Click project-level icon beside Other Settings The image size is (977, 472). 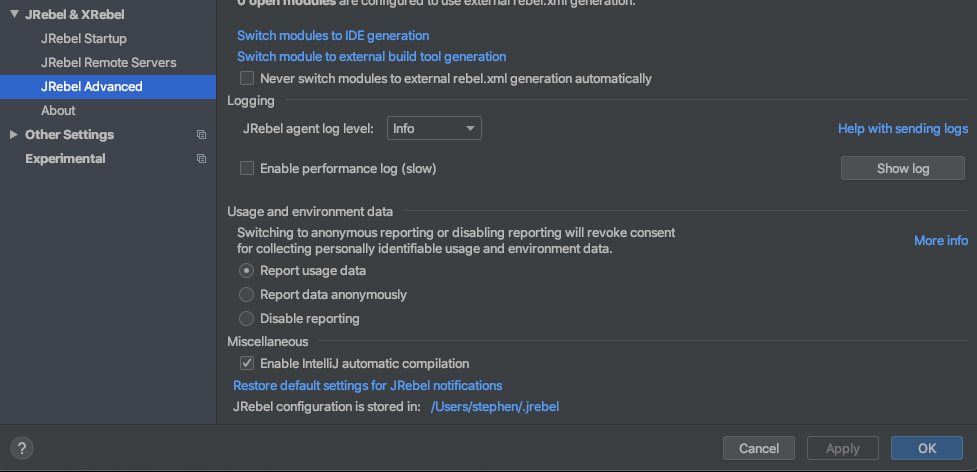coord(201,135)
